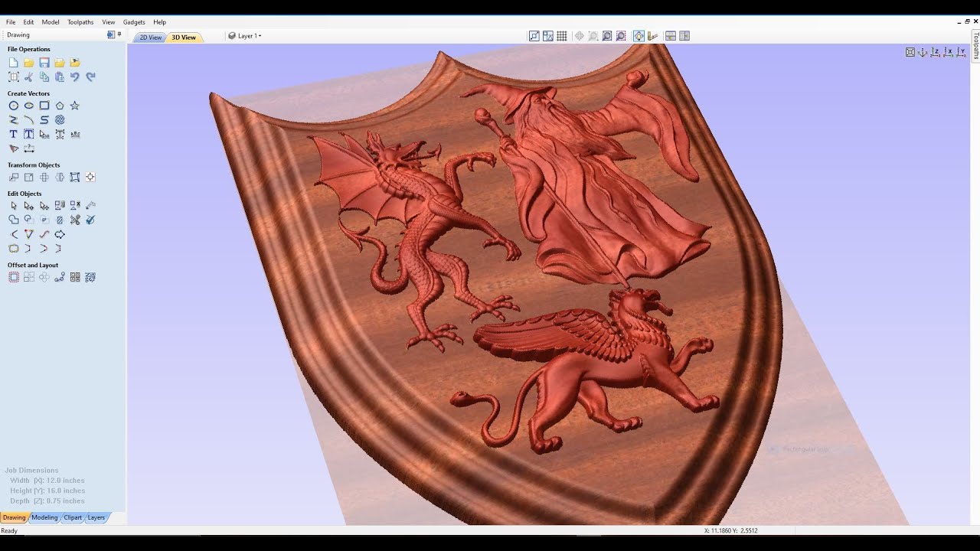Screen dimensions: 980x551
Task: Open the Edit menu
Action: [28, 22]
